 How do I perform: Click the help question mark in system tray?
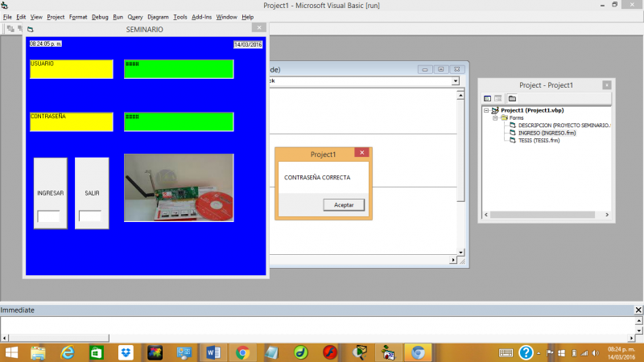pos(526,352)
